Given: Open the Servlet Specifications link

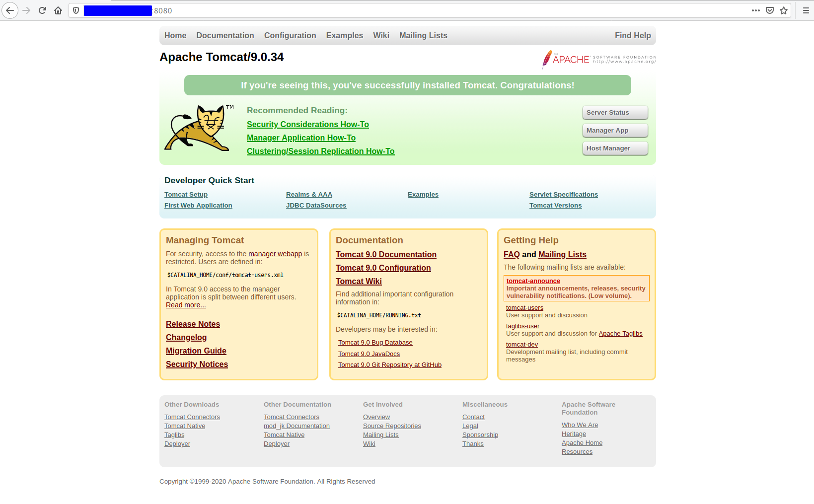Looking at the screenshot, I should tap(564, 195).
